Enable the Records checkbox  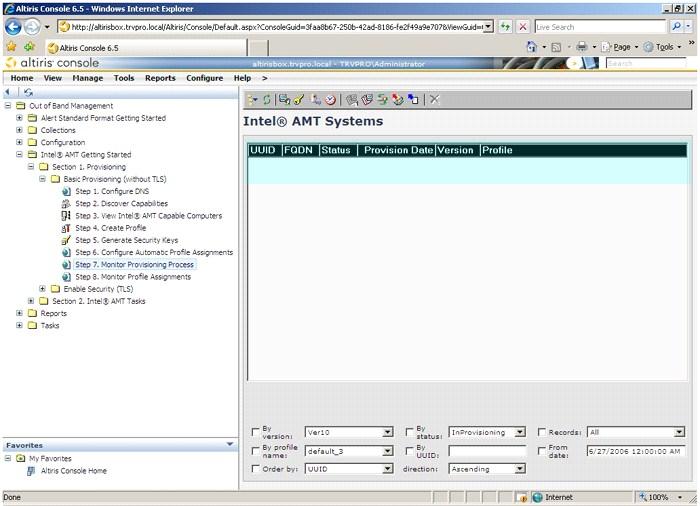542,432
